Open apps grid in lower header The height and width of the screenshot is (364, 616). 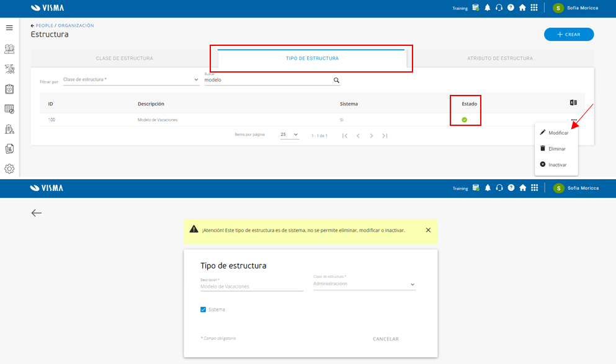click(534, 188)
